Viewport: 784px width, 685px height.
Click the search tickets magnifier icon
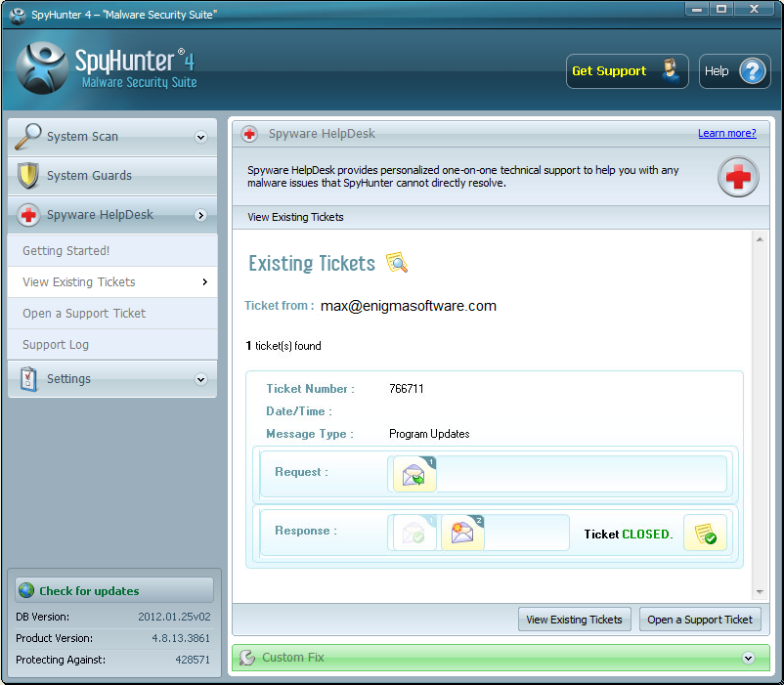396,263
